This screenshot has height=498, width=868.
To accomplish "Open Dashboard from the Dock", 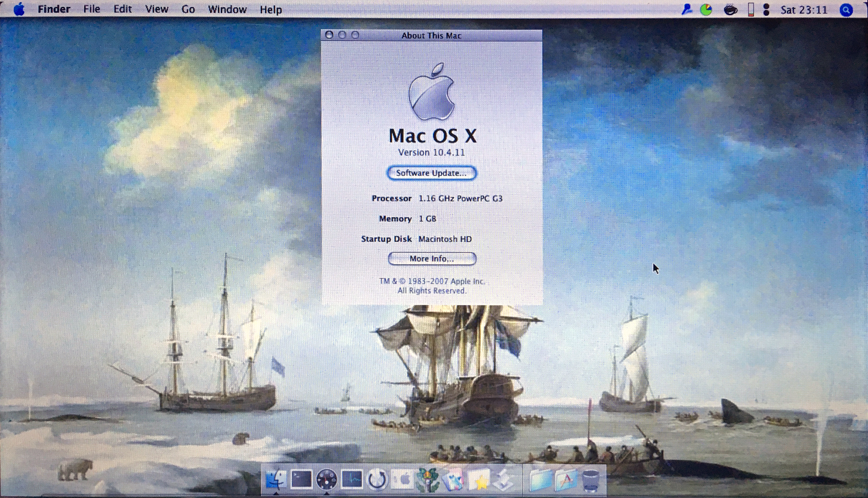I will [x=326, y=479].
